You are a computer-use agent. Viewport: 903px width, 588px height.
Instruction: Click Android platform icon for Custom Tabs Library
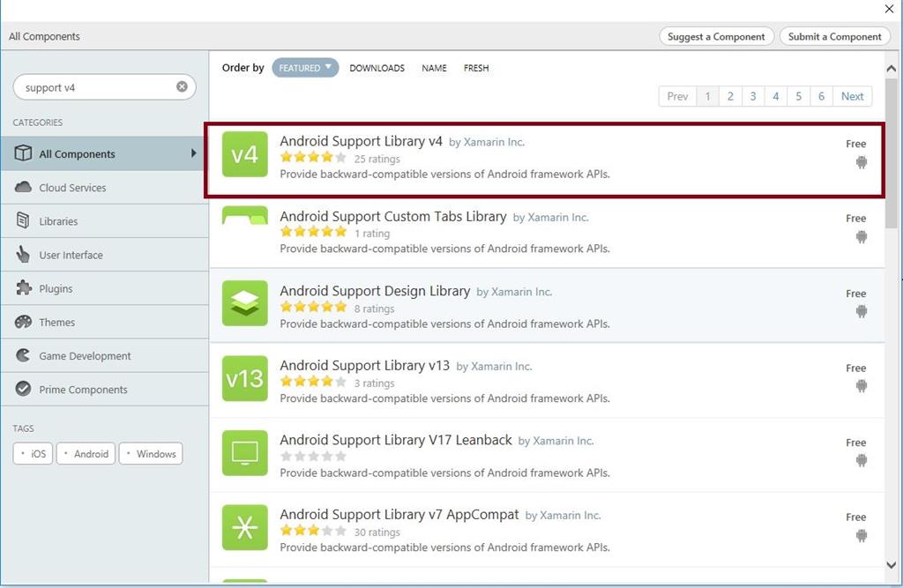point(861,236)
